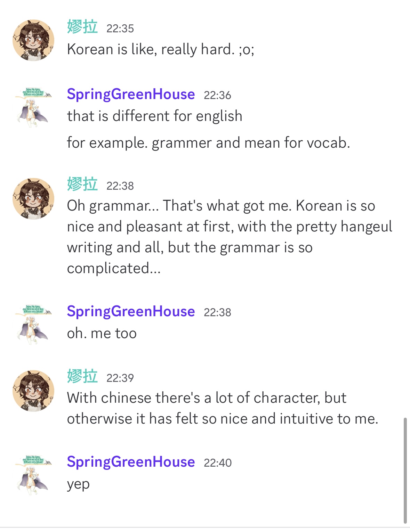Viewport: 410px width, 532px height.
Task: Click the 22:35 timestamp
Action: click(120, 28)
